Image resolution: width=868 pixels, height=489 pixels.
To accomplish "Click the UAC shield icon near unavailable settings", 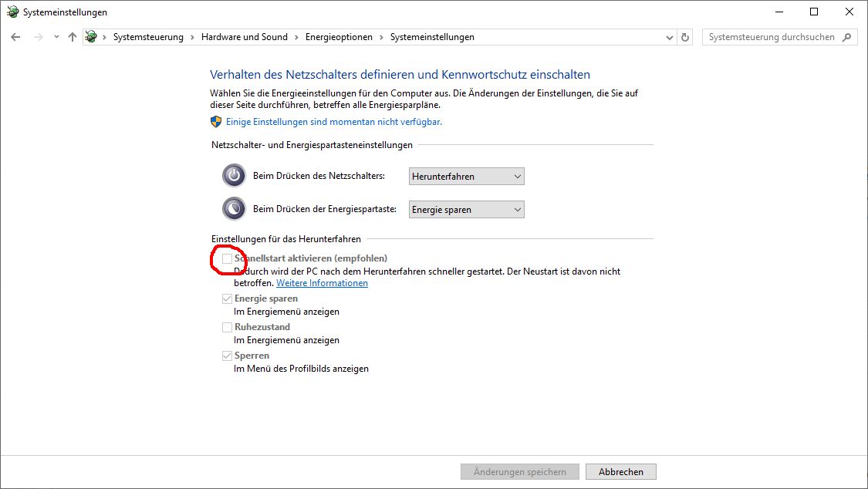I will [216, 121].
